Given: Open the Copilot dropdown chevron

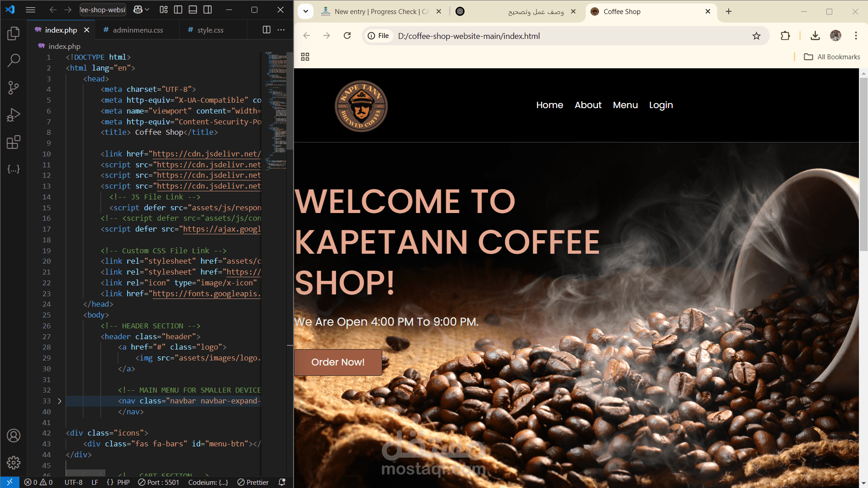Looking at the screenshot, I should 147,9.
